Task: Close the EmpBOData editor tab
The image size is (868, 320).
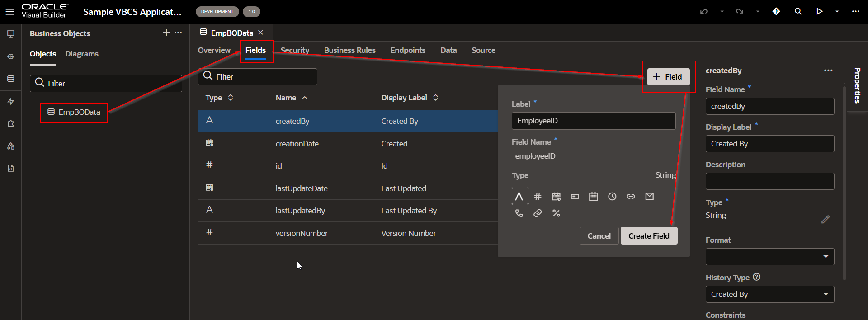Action: [x=260, y=33]
